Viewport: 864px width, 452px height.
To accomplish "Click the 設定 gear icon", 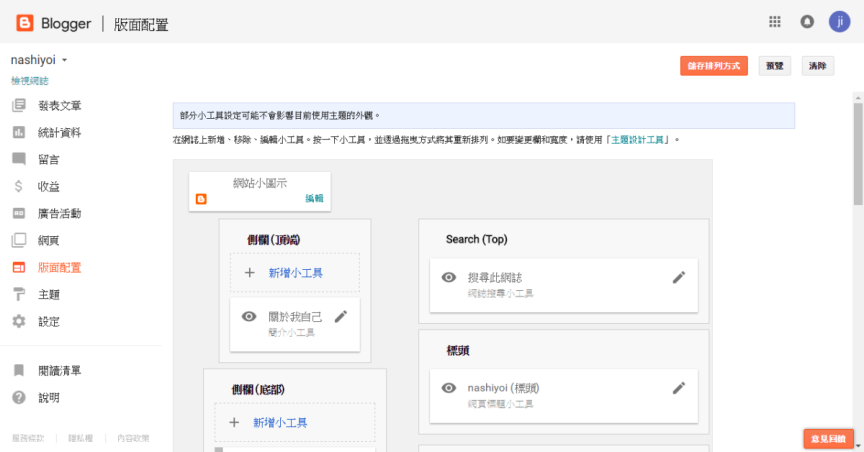I will click(x=19, y=321).
